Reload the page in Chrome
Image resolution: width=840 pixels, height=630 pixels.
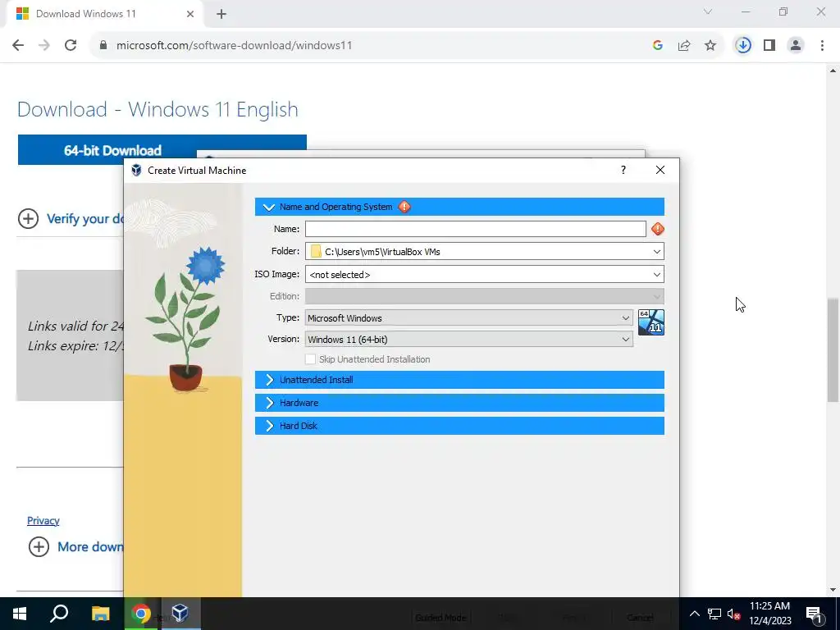pos(71,46)
